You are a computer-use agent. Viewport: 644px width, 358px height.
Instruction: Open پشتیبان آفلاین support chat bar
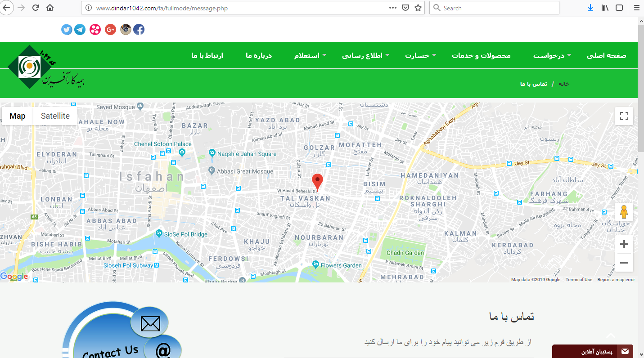pyautogui.click(x=593, y=351)
